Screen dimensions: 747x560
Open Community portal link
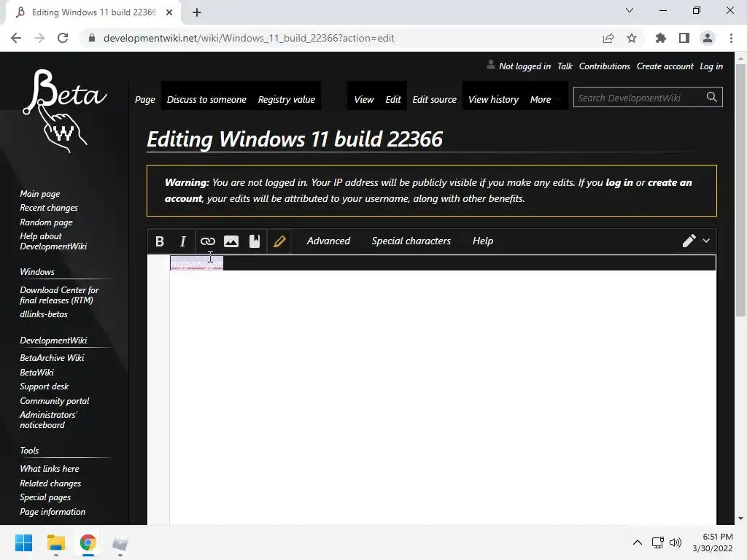coord(54,401)
